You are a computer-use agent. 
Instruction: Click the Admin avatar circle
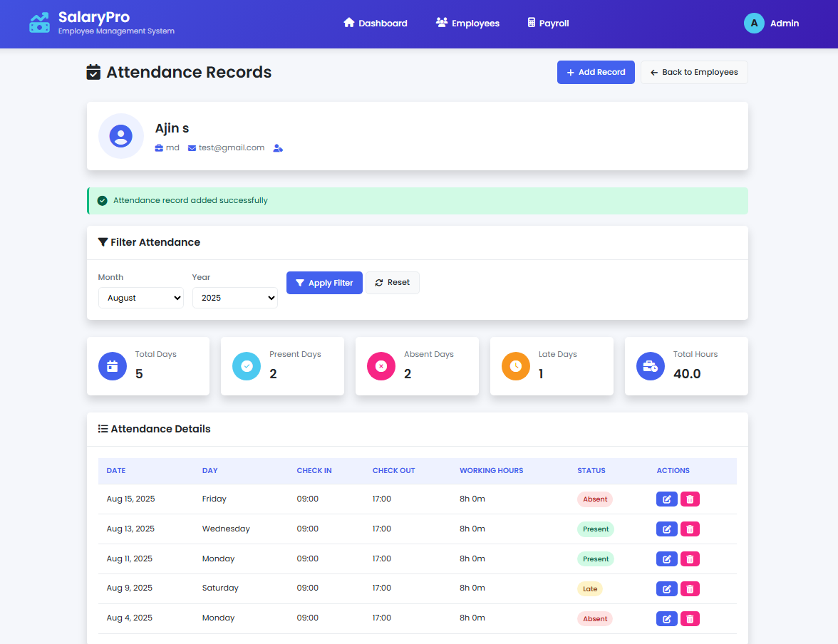[754, 24]
